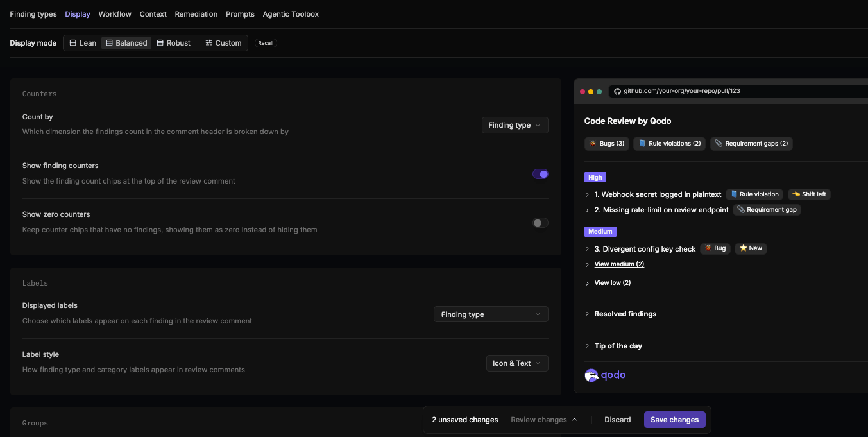Viewport: 868px width, 437px height.
Task: Choose the Custom display mode
Action: [223, 43]
